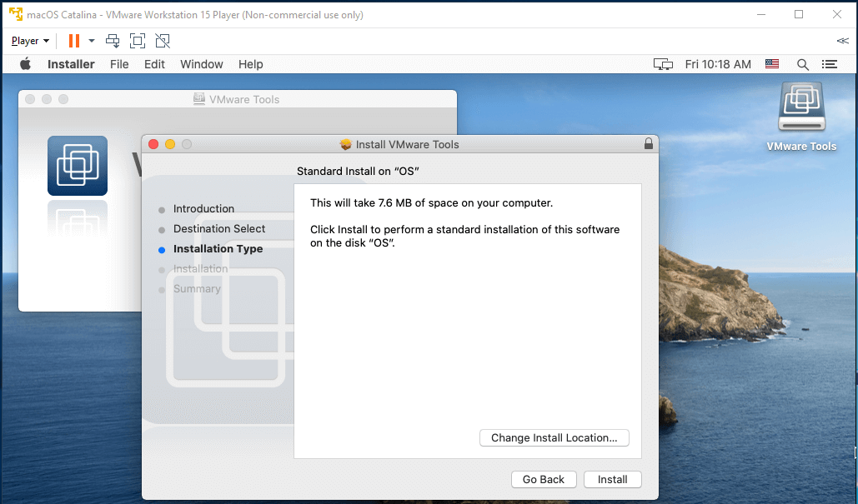Screen dimensions: 858x504
Task: Open the Player menu dropdown
Action: [x=30, y=41]
